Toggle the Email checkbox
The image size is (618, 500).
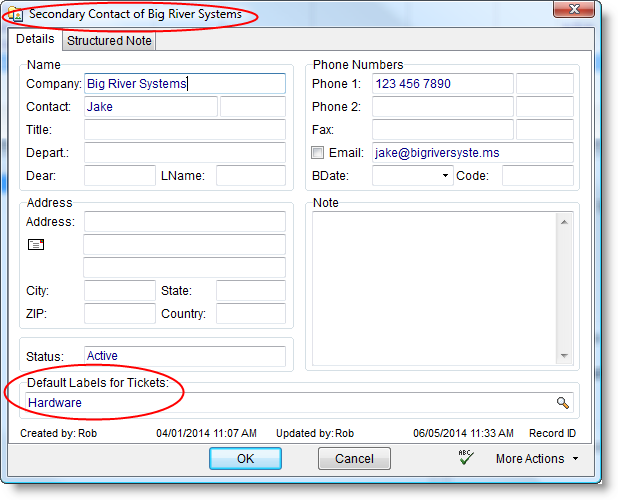pyautogui.click(x=318, y=153)
